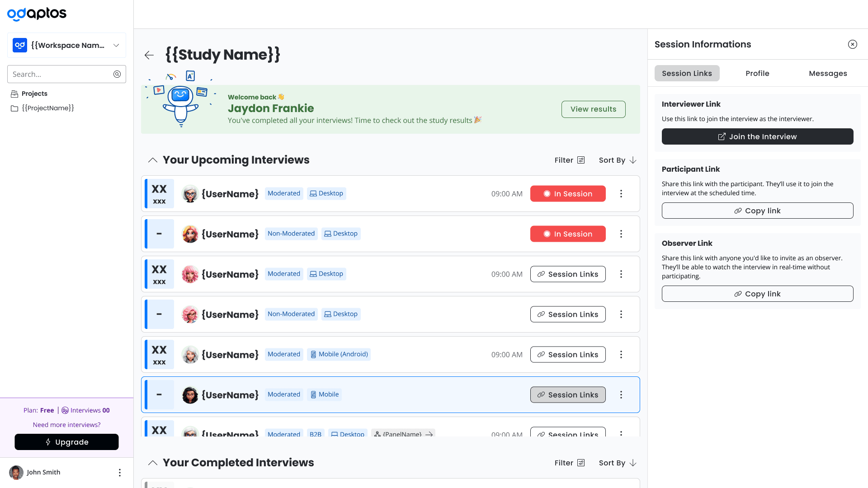Click Join the Interview button

(x=758, y=137)
